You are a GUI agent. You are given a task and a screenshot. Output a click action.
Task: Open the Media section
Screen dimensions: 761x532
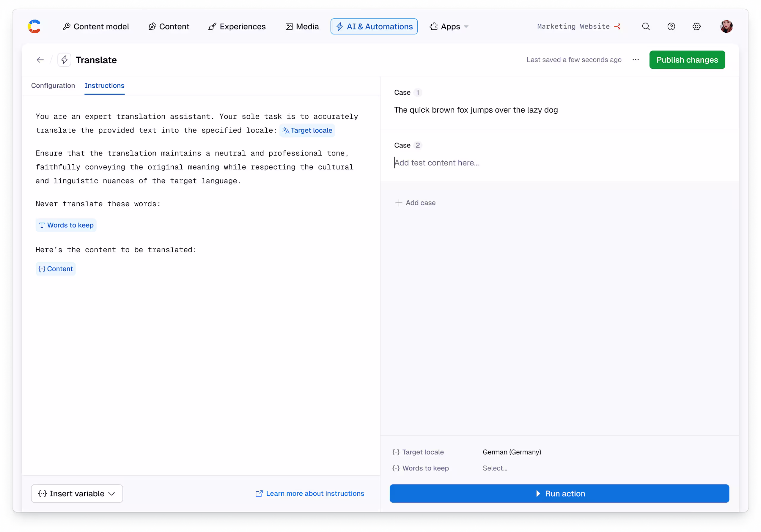tap(302, 26)
